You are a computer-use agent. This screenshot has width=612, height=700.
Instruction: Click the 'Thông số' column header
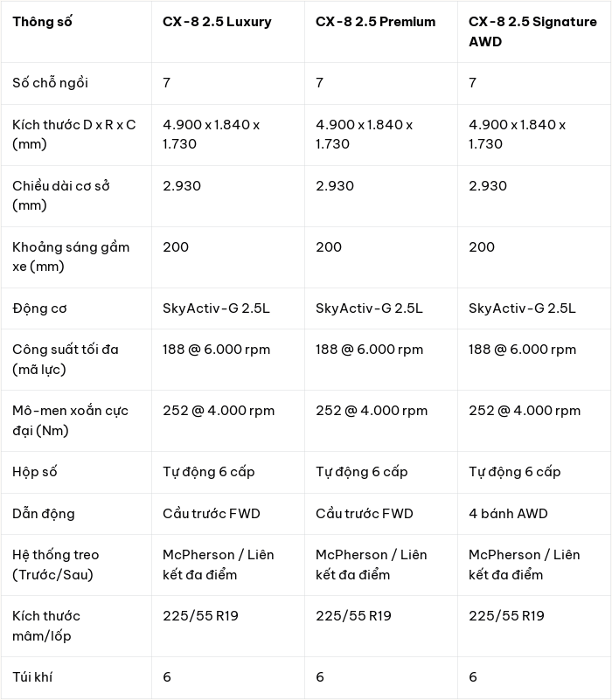(x=42, y=22)
